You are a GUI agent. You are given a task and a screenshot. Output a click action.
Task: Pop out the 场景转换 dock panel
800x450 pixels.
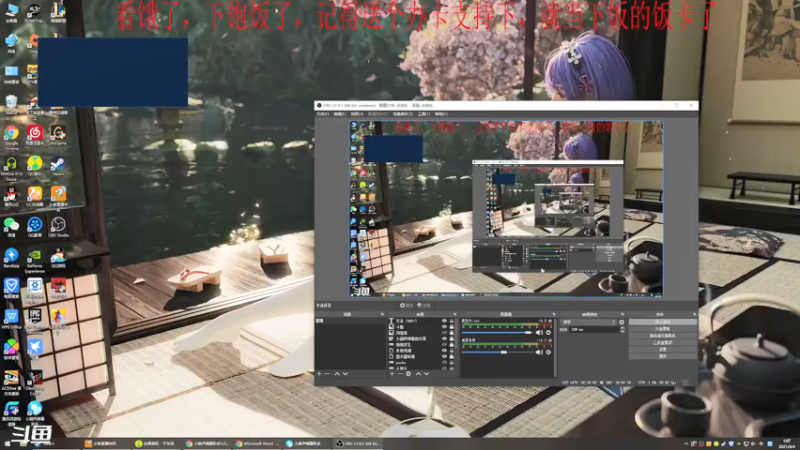coord(622,314)
